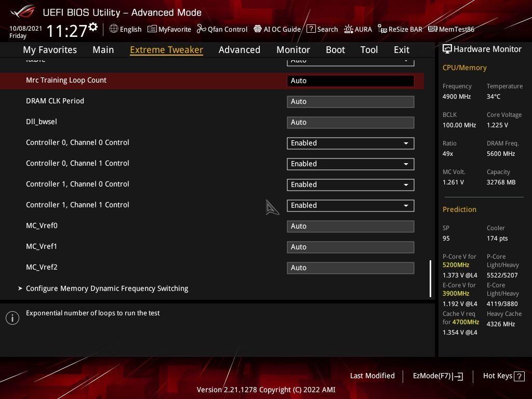Click the 4700MHz cache prediction

(x=465, y=322)
